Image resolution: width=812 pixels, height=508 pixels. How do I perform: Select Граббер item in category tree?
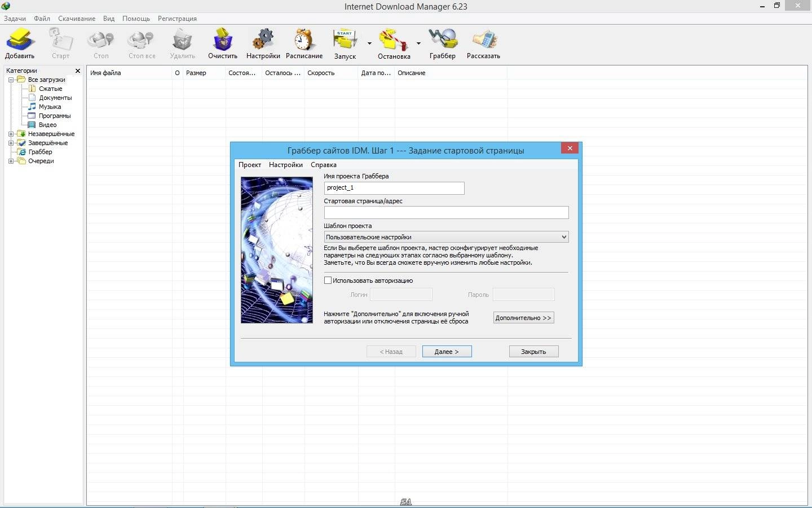[x=40, y=152]
